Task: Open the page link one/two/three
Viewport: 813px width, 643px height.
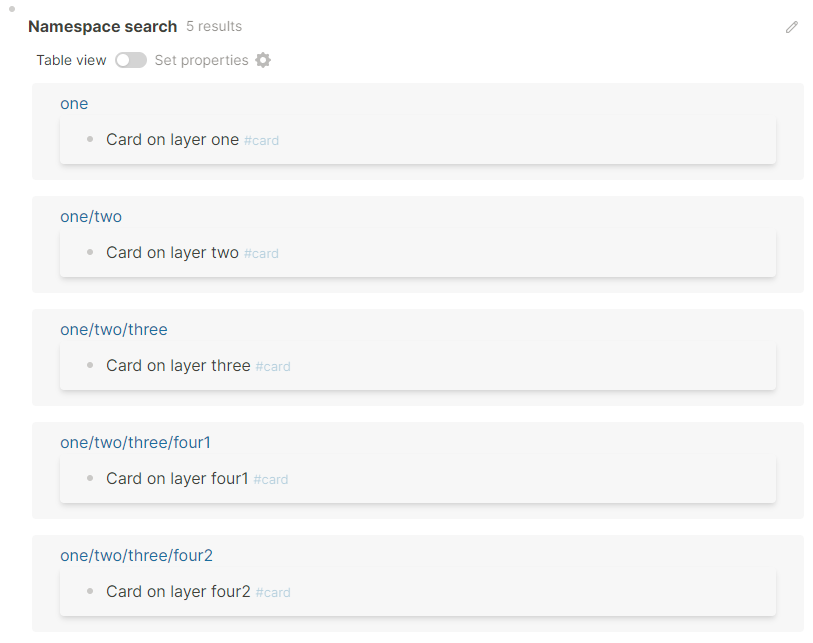Action: [x=113, y=329]
